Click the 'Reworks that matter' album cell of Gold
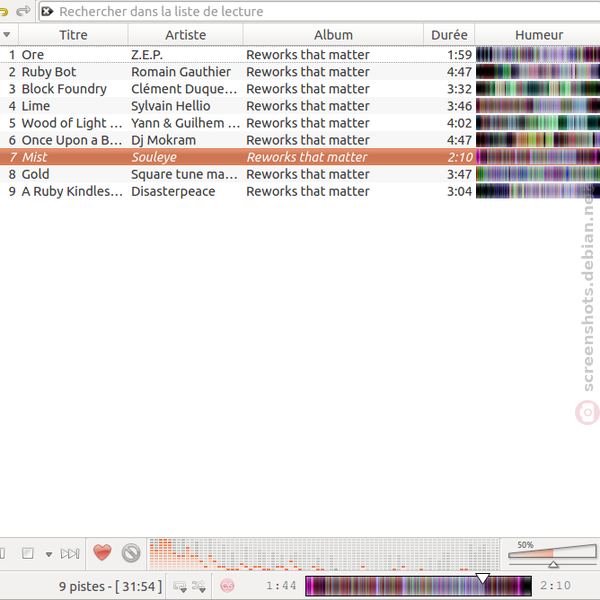The width and height of the screenshot is (600, 600). (x=308, y=174)
